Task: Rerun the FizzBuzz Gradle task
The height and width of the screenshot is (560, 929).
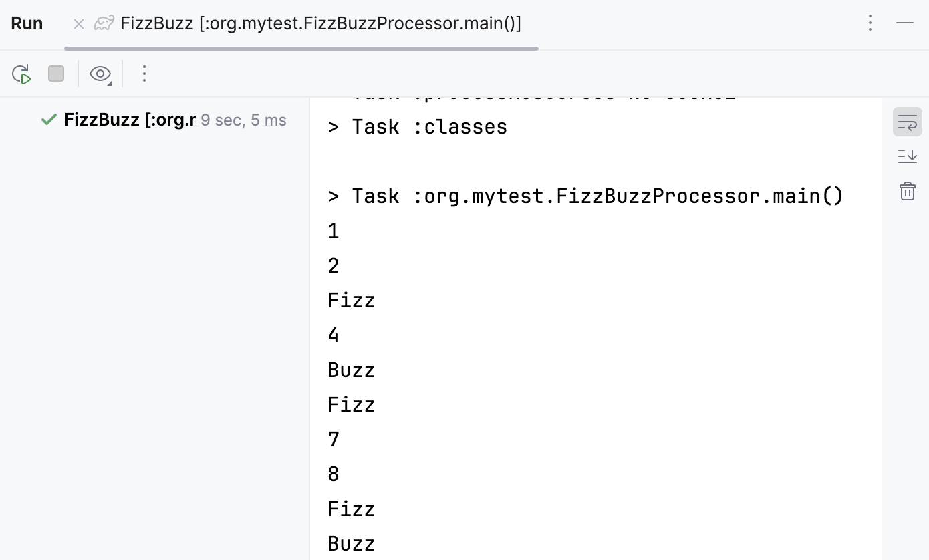Action: click(x=21, y=74)
